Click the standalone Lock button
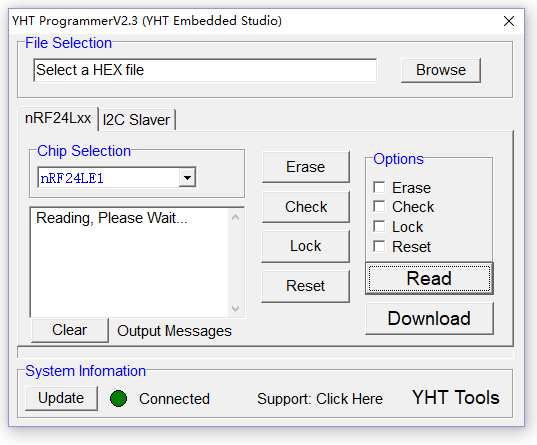This screenshot has height=445, width=537. tap(305, 246)
